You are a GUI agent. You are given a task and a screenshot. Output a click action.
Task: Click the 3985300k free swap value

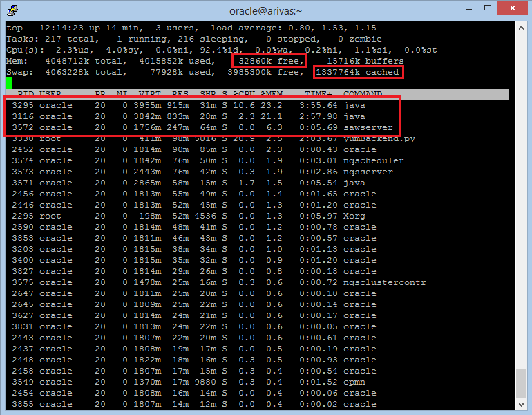265,73
